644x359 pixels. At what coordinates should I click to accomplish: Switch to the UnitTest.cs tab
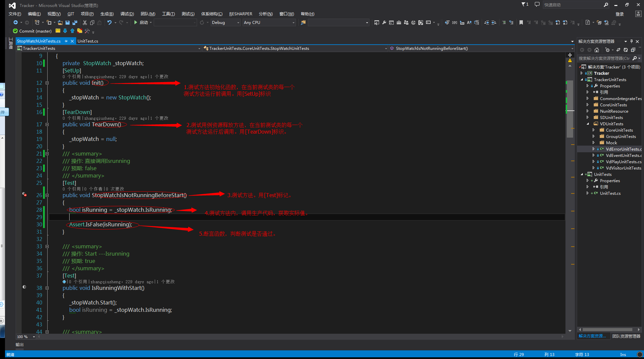(88, 41)
